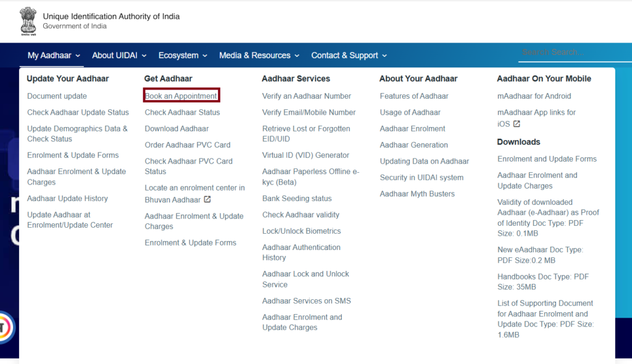The image size is (632, 364).
Task: Open Aadhaar Enrolment and Update Charges under Aadhaar Services
Action: [302, 322]
